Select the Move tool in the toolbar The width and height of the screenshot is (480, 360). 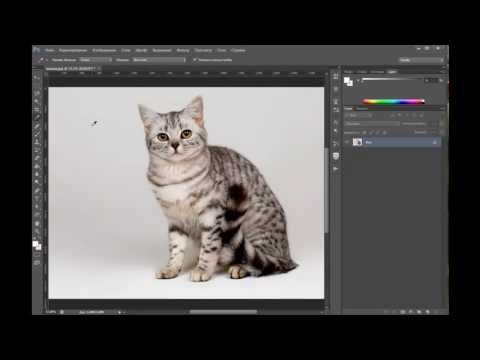click(x=37, y=77)
